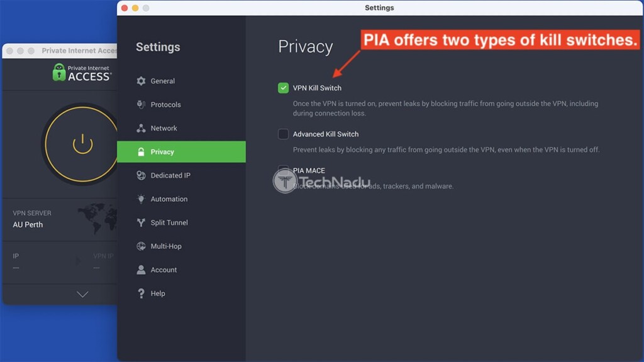Click the VPN SERVER label in PIA window
The height and width of the screenshot is (362, 644).
coord(32,213)
